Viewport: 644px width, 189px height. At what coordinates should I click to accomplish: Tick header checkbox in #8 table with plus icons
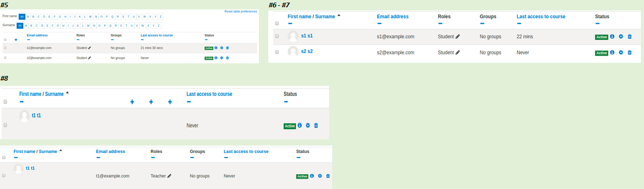5,102
